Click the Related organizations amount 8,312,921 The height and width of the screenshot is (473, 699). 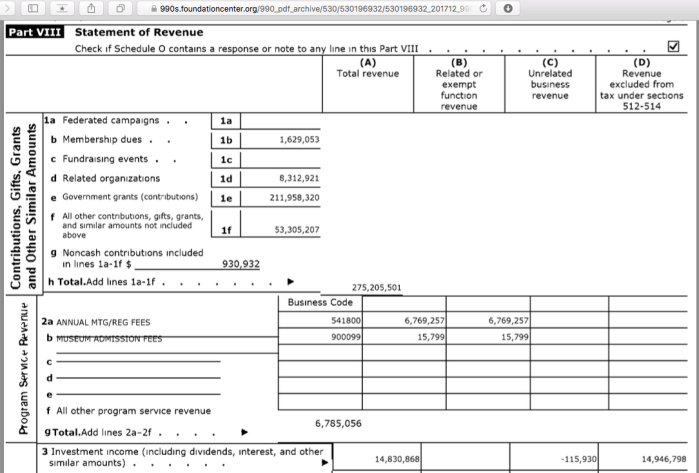click(x=299, y=178)
